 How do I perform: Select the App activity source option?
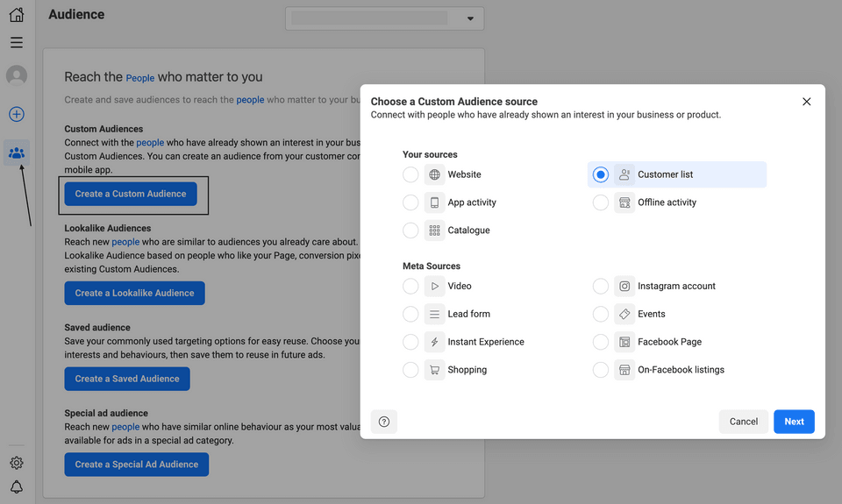pyautogui.click(x=410, y=202)
